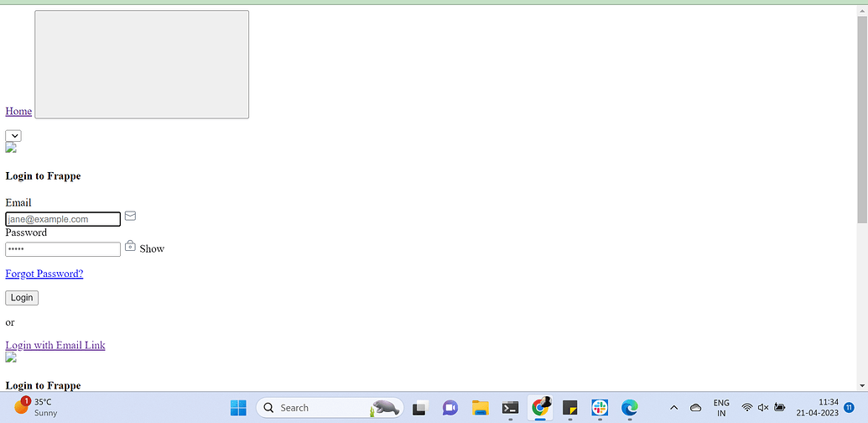Open notifications badge showing 11
This screenshot has width=868, height=423.
click(849, 408)
